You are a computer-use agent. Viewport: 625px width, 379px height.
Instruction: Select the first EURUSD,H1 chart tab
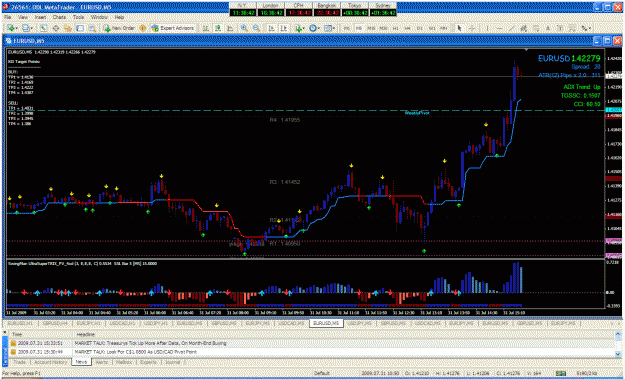pos(21,324)
